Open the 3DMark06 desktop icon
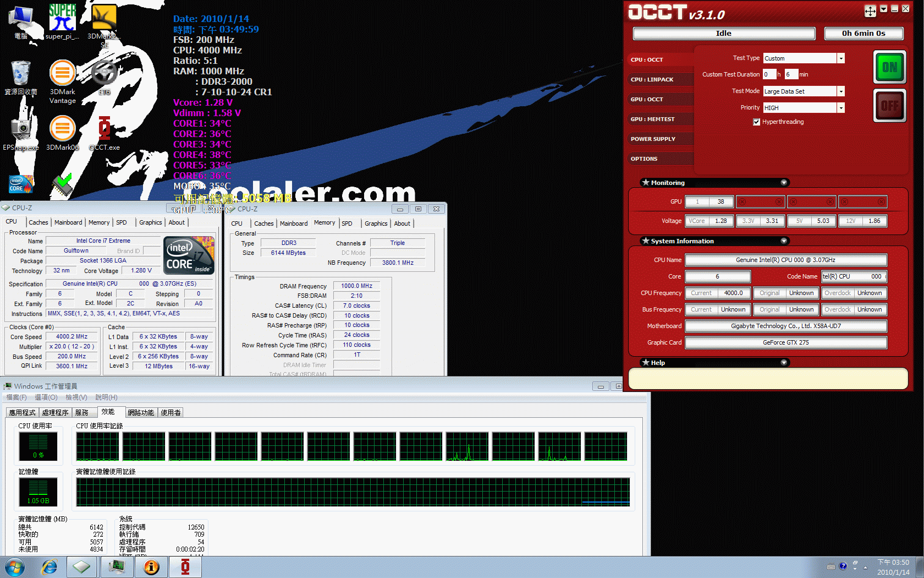Image resolution: width=924 pixels, height=578 pixels. pyautogui.click(x=63, y=133)
